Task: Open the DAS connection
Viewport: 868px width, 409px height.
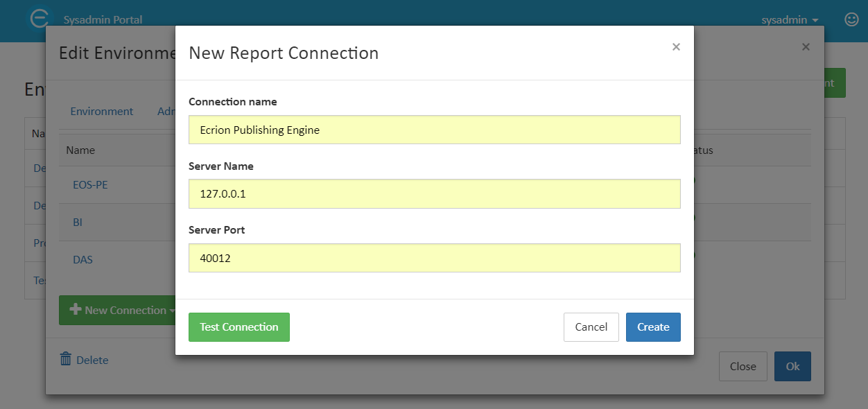Action: pos(83,260)
